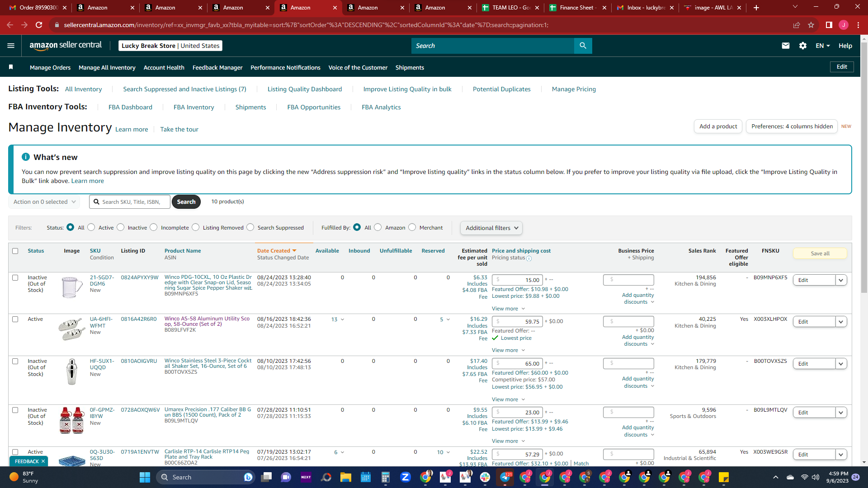The width and height of the screenshot is (868, 488).
Task: Select the Inactive status filter radio button
Action: point(120,227)
